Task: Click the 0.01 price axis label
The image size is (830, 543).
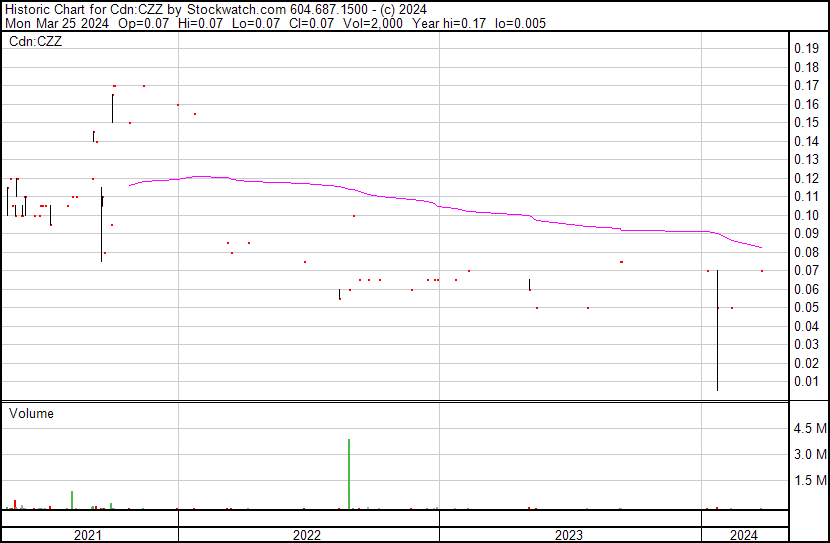Action: click(x=806, y=381)
